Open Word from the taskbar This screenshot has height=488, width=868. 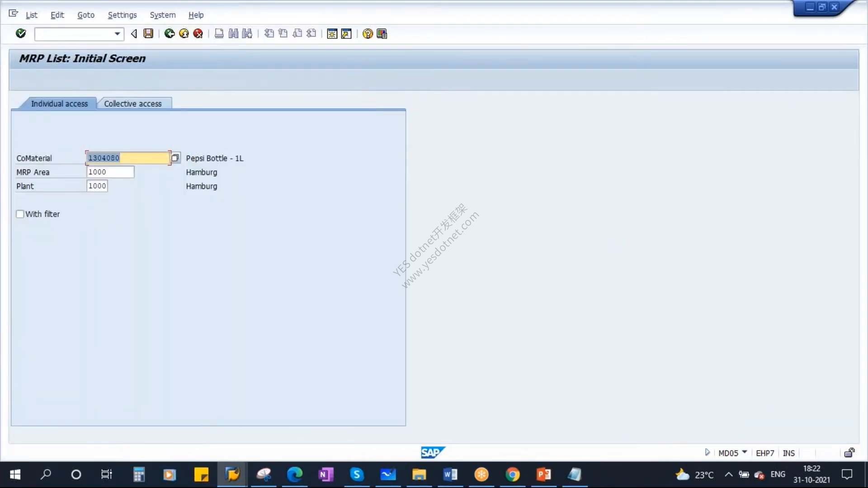[450, 474]
